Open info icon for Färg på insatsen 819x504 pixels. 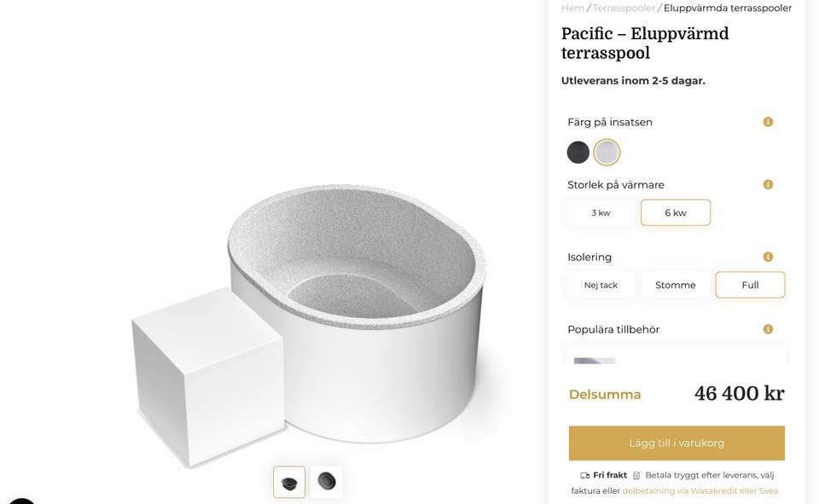click(768, 122)
